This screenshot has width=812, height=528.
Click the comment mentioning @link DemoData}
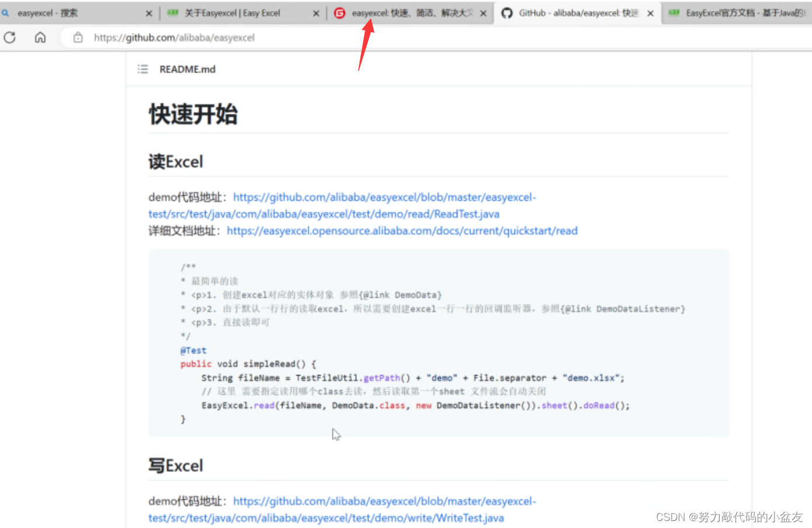click(x=311, y=295)
